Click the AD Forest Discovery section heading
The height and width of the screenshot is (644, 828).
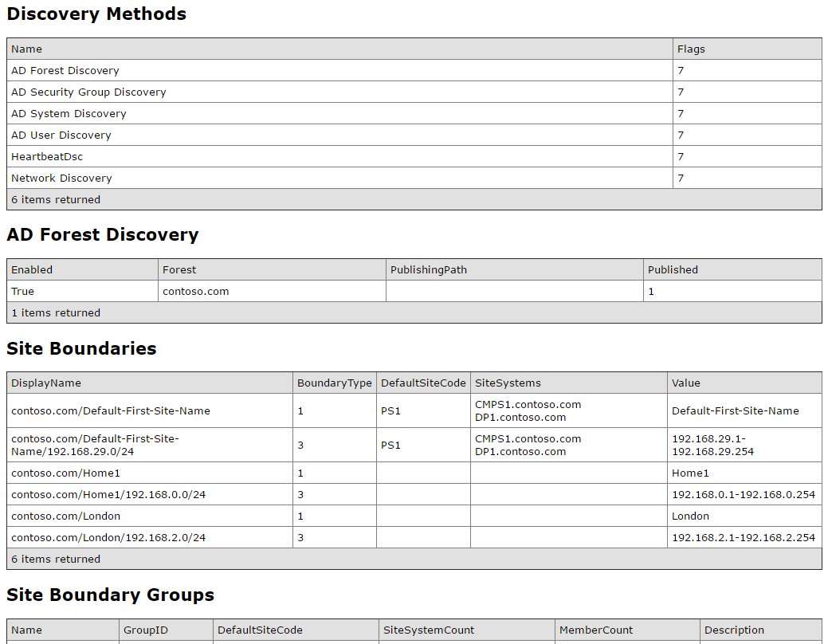click(x=103, y=234)
